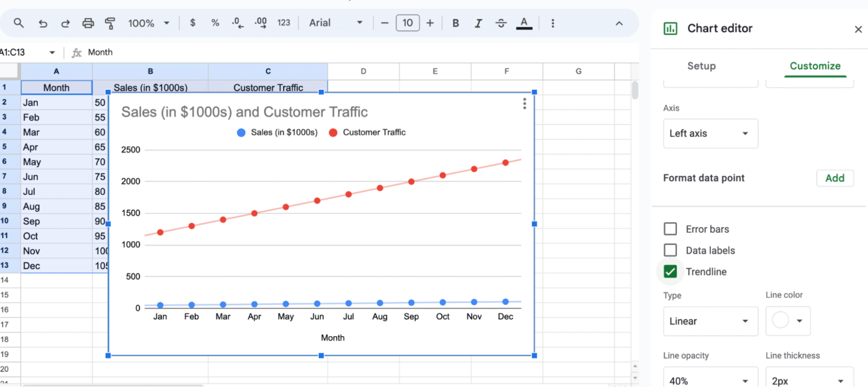Screen dimensions: 868x387
Task: Enable Data labels for the chart
Action: point(670,250)
